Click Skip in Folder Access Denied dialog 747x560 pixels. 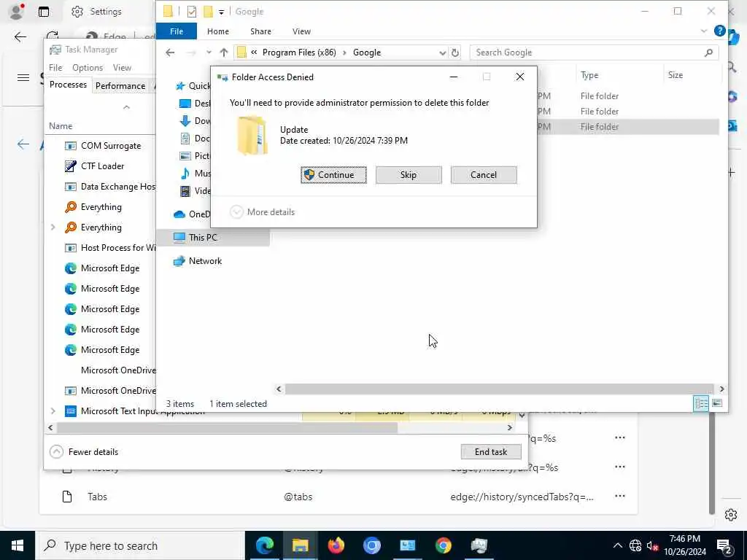409,175
